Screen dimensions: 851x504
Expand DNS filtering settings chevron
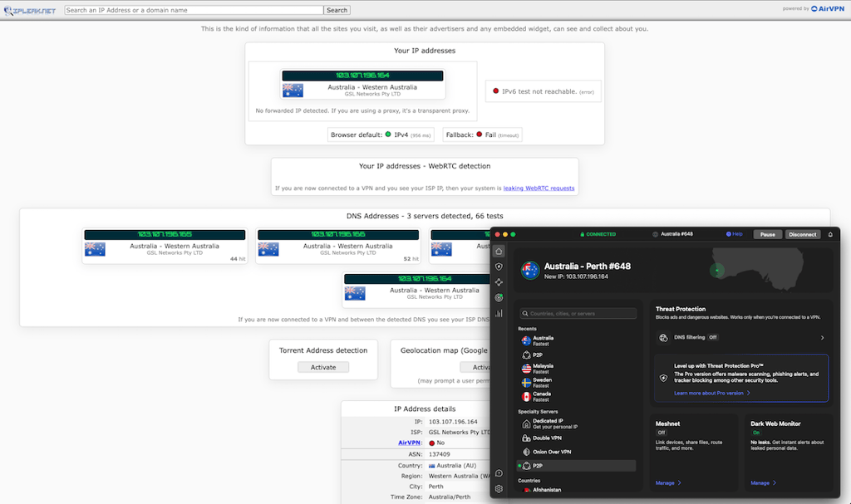822,337
